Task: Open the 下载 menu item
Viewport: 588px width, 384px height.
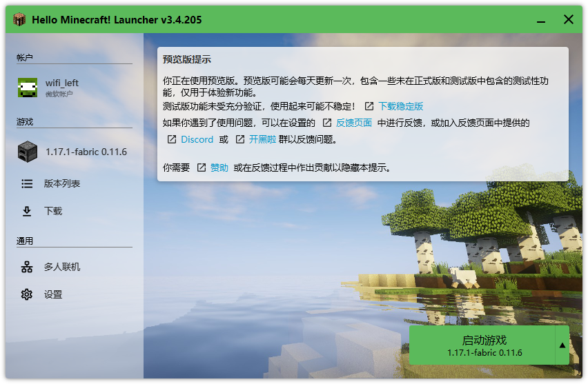Action: [53, 212]
